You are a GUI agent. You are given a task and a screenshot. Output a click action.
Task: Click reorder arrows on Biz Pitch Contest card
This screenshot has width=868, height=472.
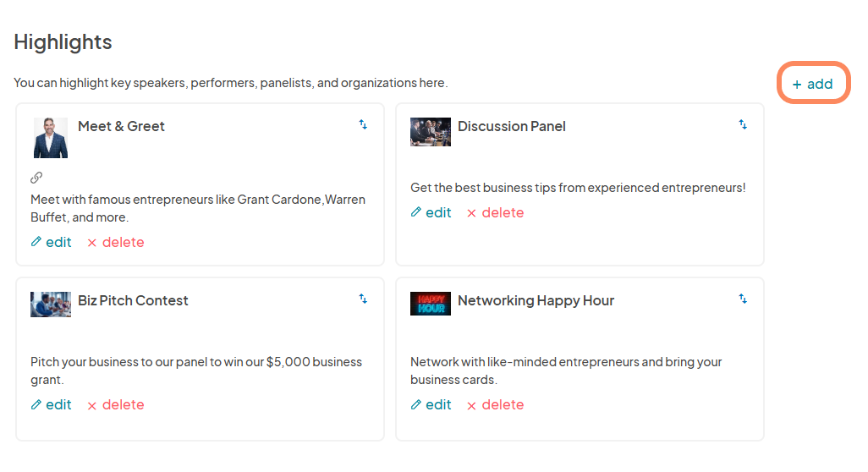point(363,299)
